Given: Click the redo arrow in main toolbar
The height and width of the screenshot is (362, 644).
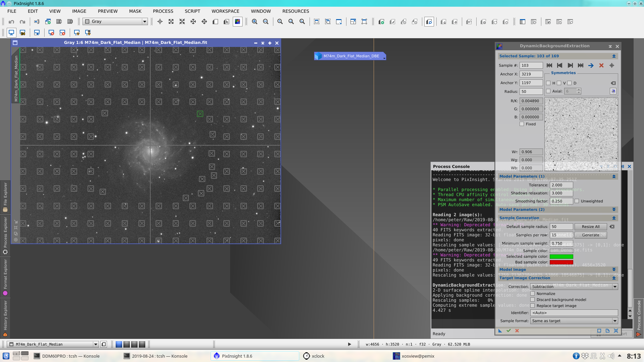Looking at the screenshot, I should click(x=22, y=22).
